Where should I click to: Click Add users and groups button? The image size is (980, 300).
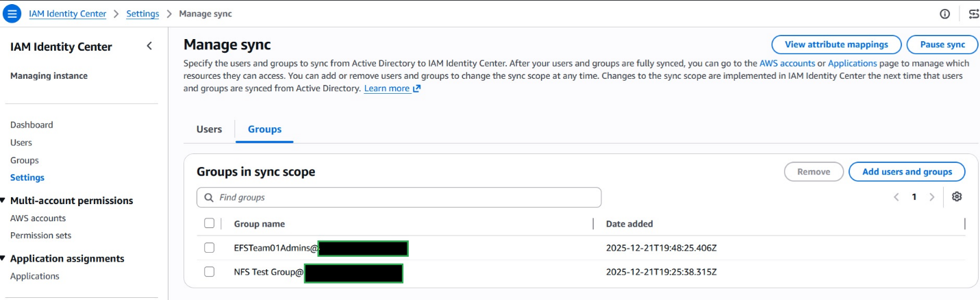pos(907,172)
